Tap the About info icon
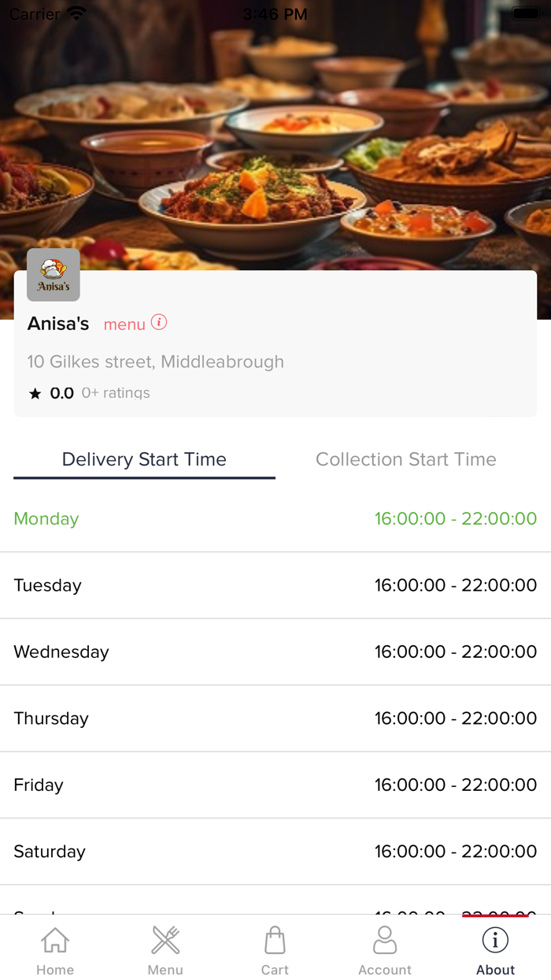This screenshot has width=551, height=980. [x=495, y=939]
